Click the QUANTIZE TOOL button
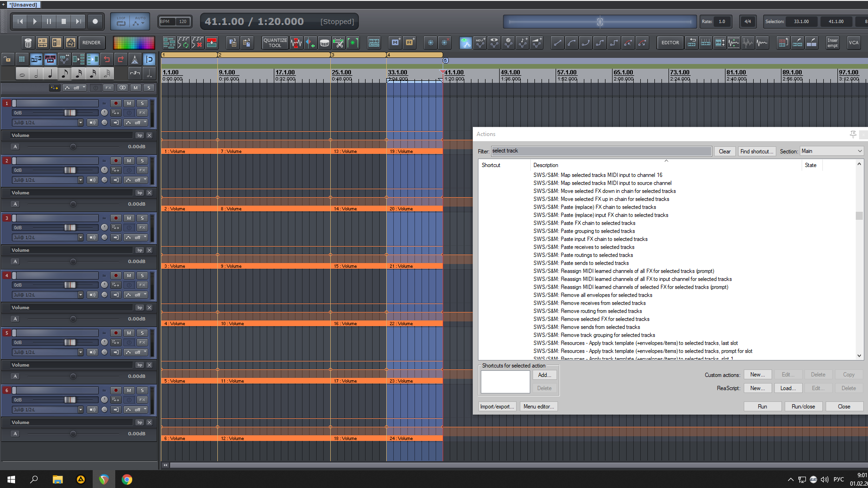 point(275,43)
